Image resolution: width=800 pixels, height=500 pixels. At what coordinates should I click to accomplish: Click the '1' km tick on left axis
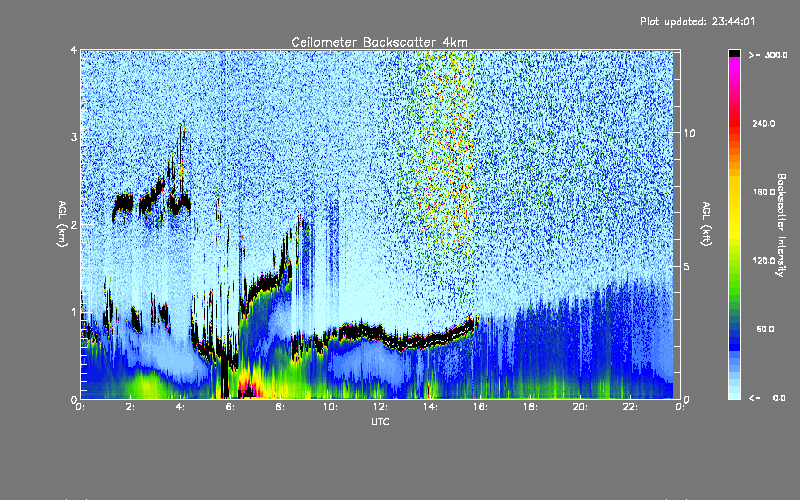[x=74, y=312]
